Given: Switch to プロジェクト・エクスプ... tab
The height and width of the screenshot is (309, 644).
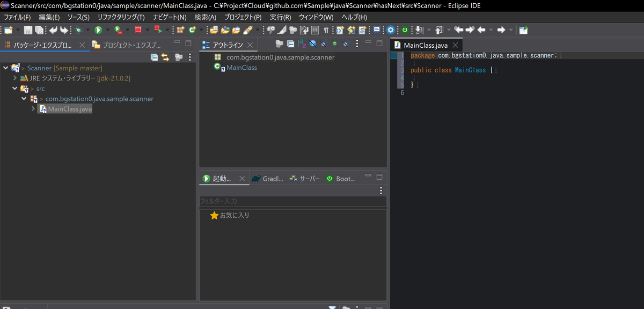Looking at the screenshot, I should pos(127,45).
